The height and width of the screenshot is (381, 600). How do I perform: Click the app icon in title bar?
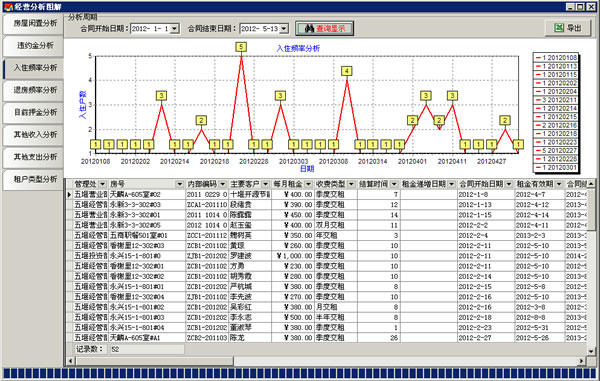pyautogui.click(x=8, y=7)
